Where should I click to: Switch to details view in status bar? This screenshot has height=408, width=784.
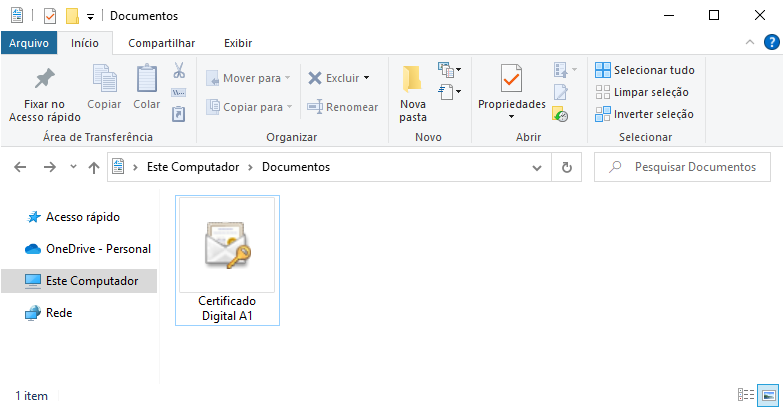(746, 395)
